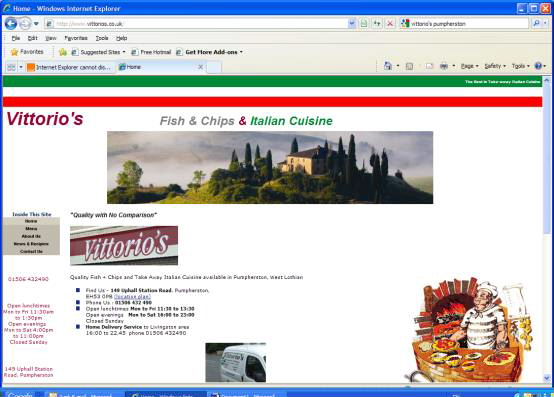Click the Home page icon in command bar

(x=388, y=66)
